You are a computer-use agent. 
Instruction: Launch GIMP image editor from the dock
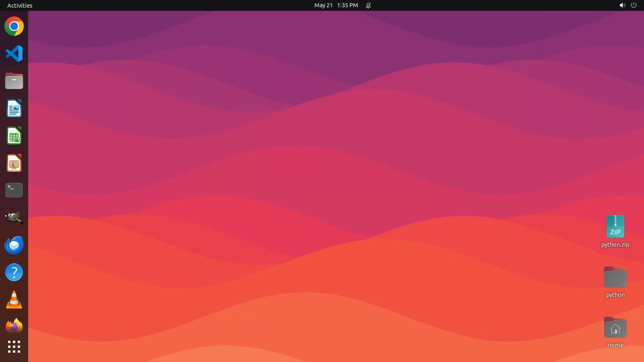coord(14,218)
